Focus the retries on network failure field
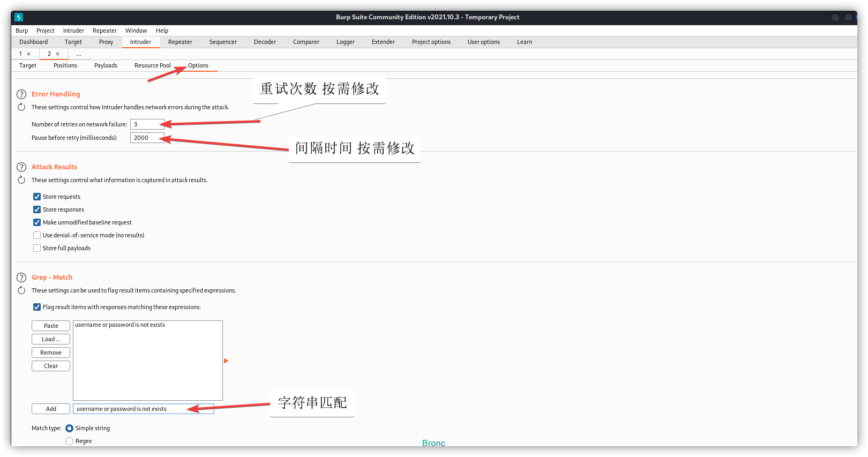This screenshot has height=457, width=868. [x=147, y=124]
